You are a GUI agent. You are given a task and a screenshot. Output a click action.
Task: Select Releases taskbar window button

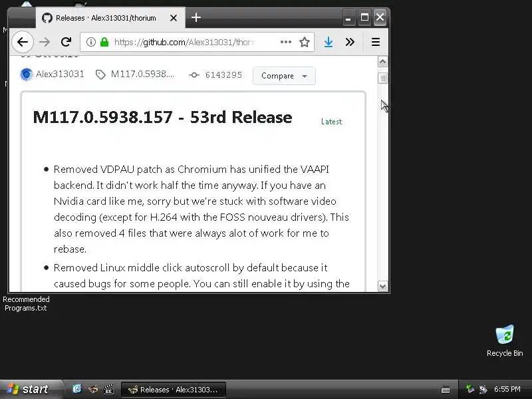[x=174, y=390]
